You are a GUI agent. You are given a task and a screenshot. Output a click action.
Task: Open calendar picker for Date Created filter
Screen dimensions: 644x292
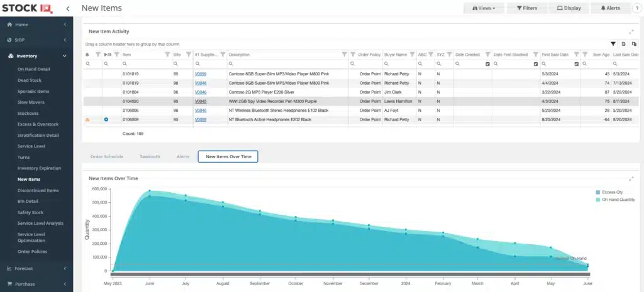tap(487, 65)
